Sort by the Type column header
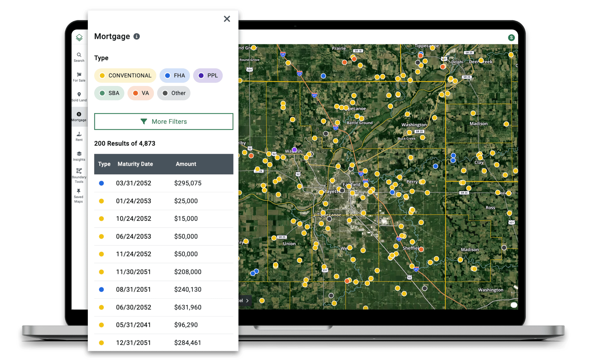The image size is (589, 364). coord(104,164)
